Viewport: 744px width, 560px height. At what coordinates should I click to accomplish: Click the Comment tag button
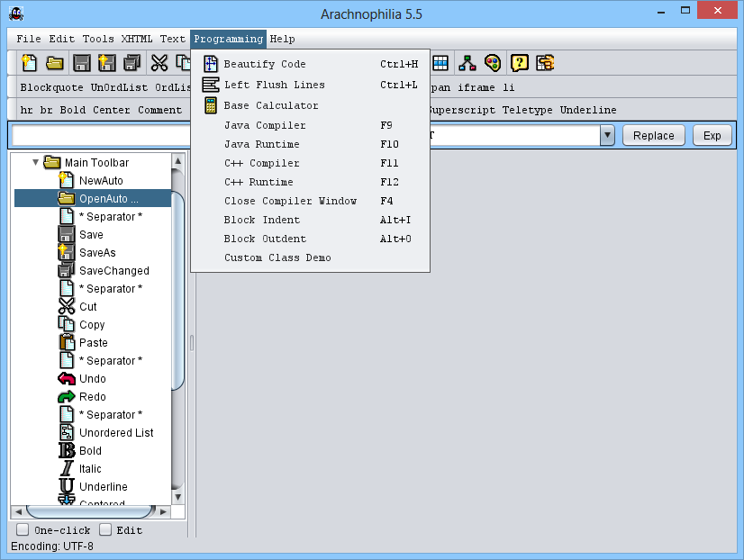[160, 110]
